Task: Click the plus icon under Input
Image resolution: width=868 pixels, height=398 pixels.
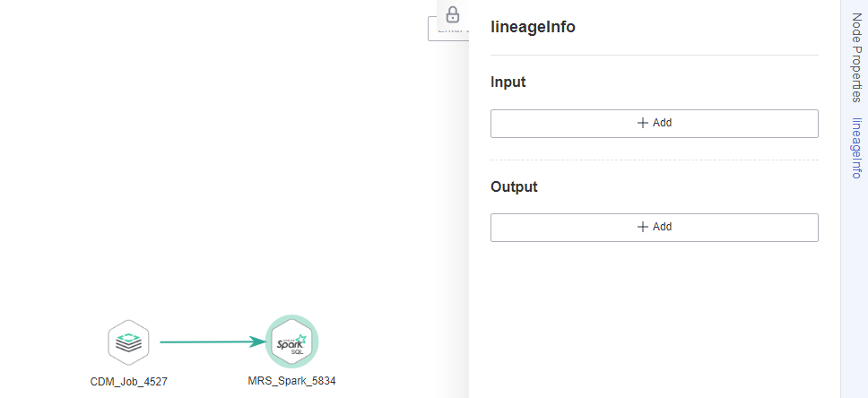Action: (643, 123)
